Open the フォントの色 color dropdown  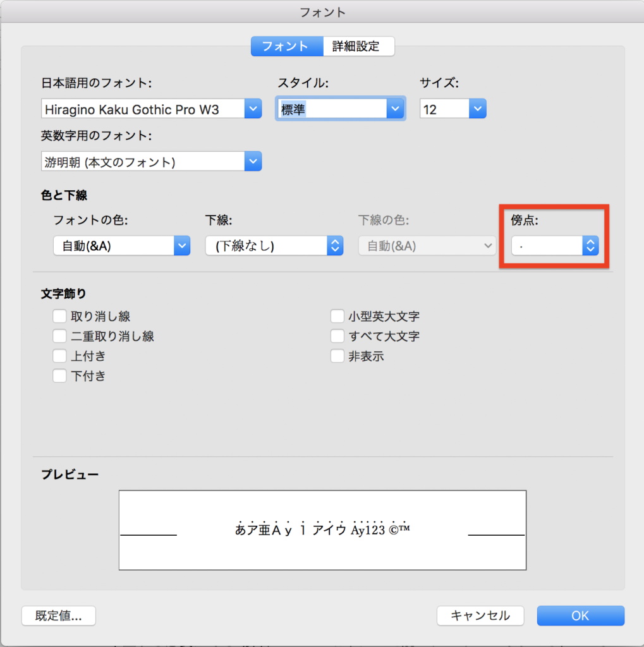(x=181, y=245)
